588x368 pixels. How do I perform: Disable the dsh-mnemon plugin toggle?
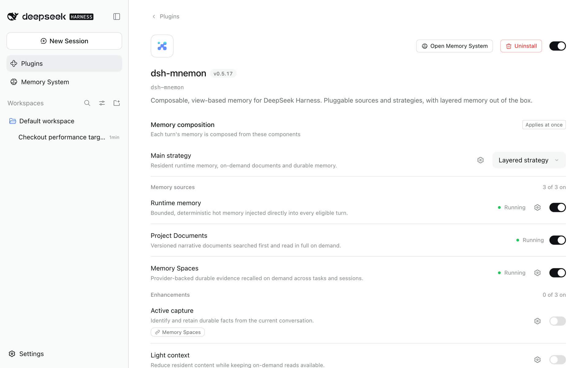[557, 46]
